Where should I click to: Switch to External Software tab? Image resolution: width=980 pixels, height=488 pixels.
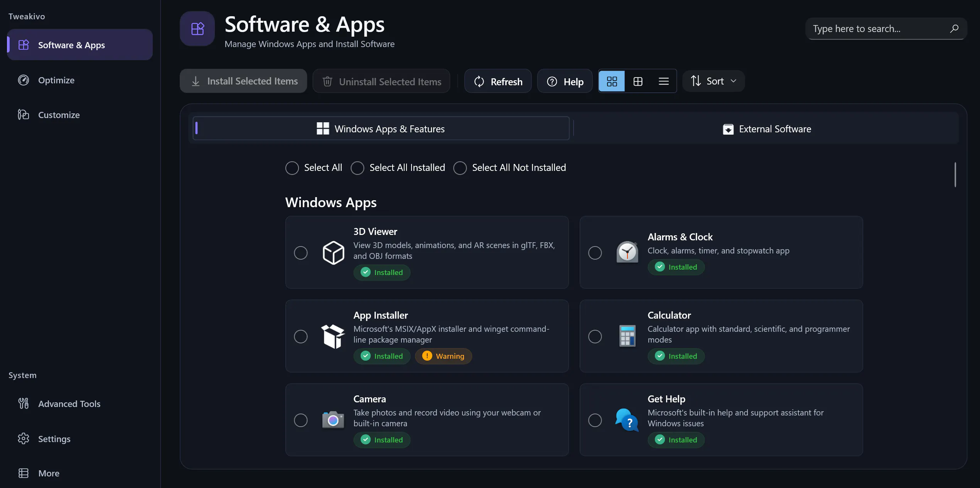pyautogui.click(x=767, y=128)
